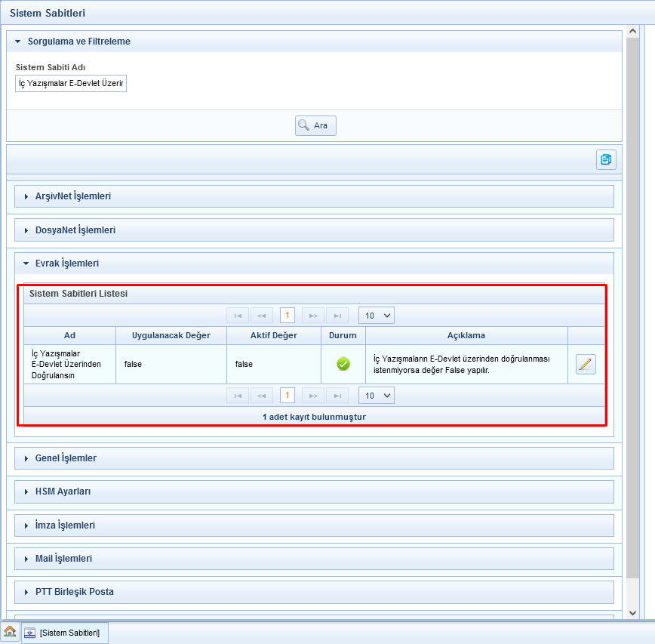Click the copy documents icon in toolbar
Viewport: 655px width, 644px height.
point(606,159)
